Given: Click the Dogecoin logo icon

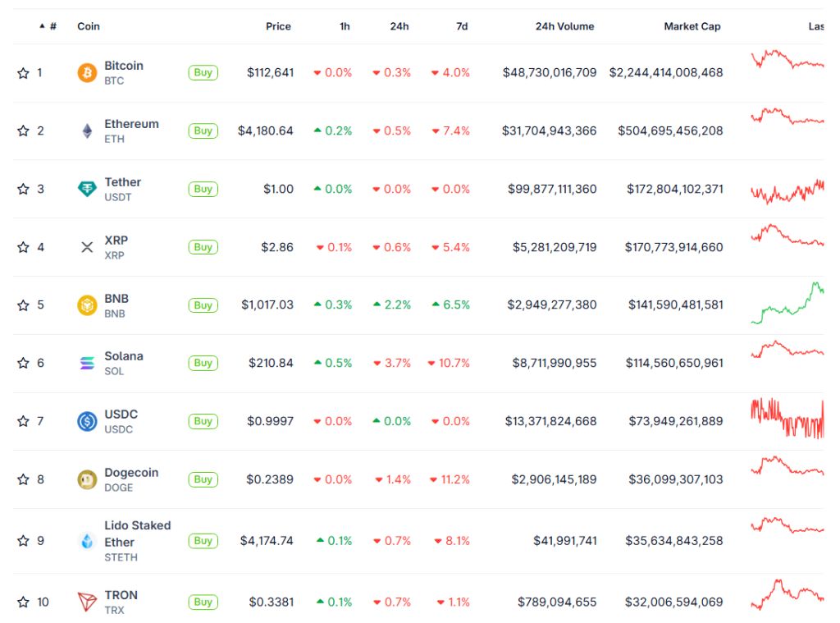Looking at the screenshot, I should pyautogui.click(x=87, y=479).
